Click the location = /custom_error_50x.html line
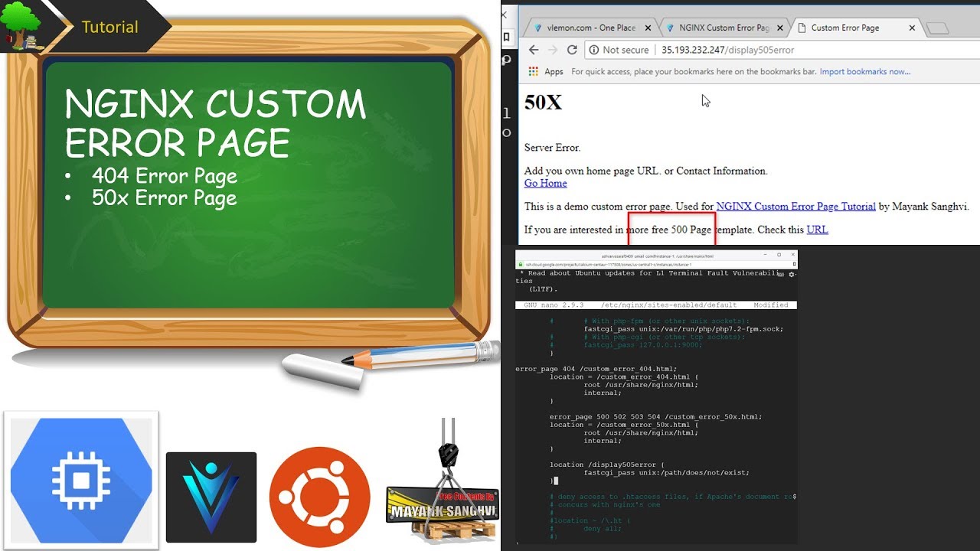 [624, 425]
